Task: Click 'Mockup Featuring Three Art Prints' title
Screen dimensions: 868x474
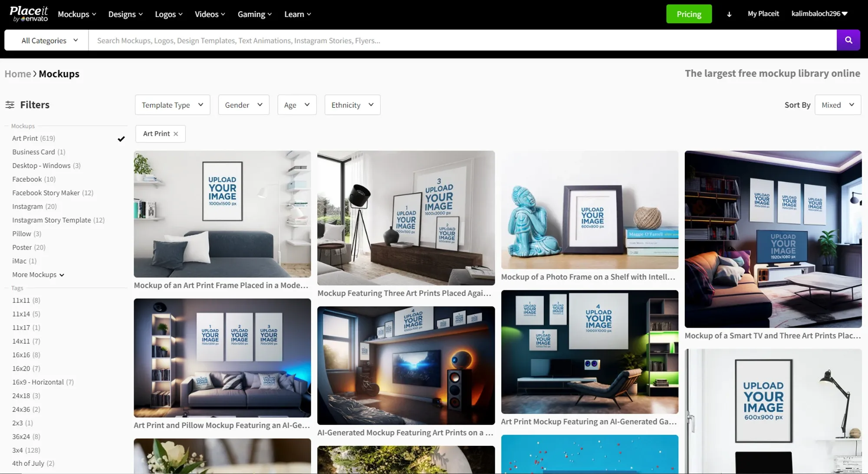Action: tap(404, 293)
